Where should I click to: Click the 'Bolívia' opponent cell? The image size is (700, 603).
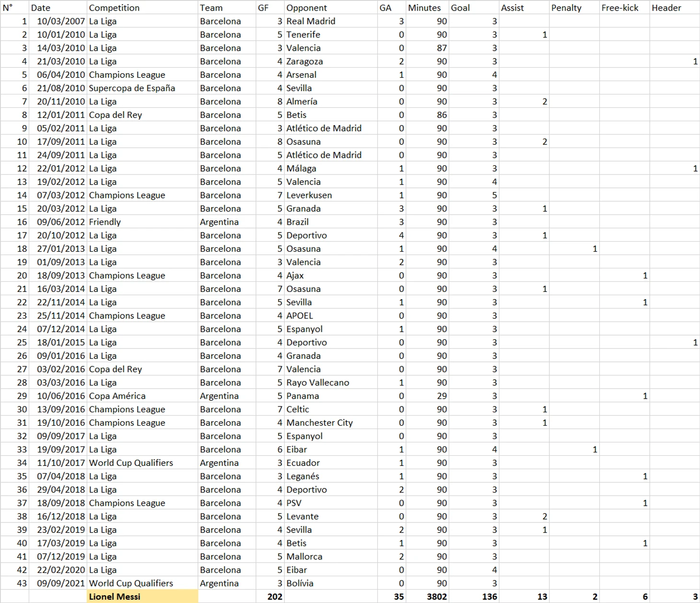point(331,583)
